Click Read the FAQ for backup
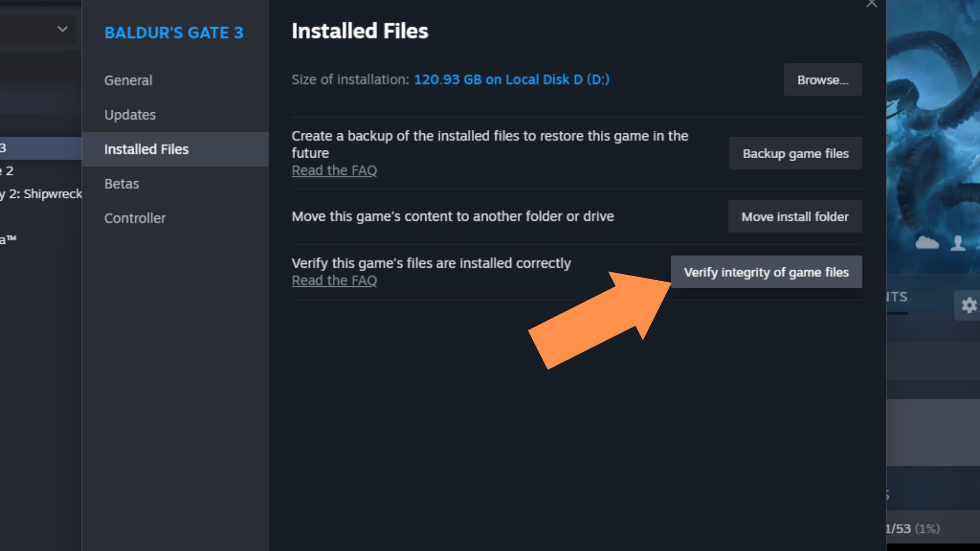This screenshot has height=551, width=980. click(x=334, y=170)
